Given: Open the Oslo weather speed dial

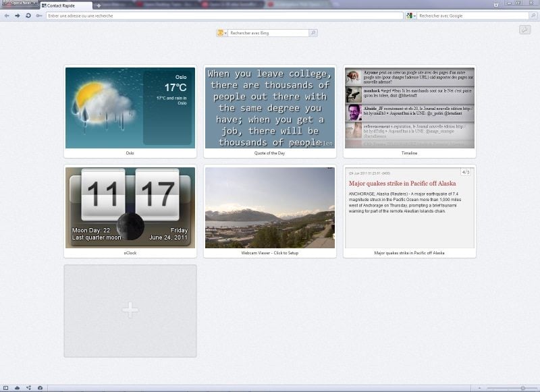Looking at the screenshot, I should click(x=130, y=108).
